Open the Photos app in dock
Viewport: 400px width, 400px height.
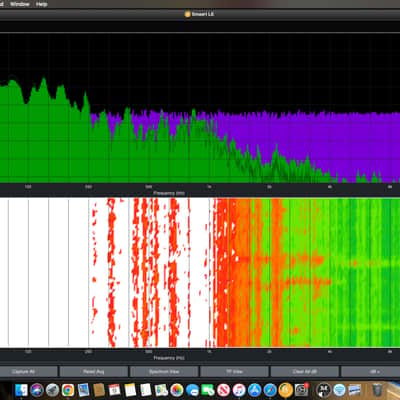click(177, 389)
